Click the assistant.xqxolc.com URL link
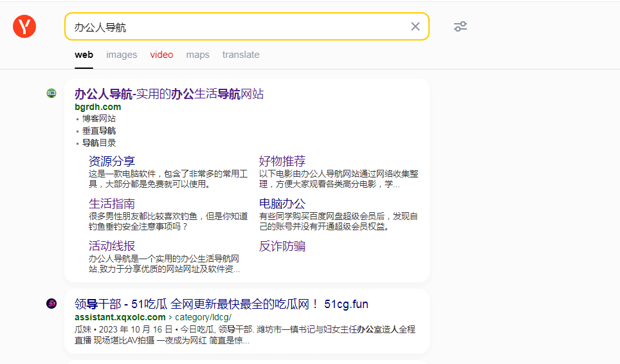 pos(120,317)
